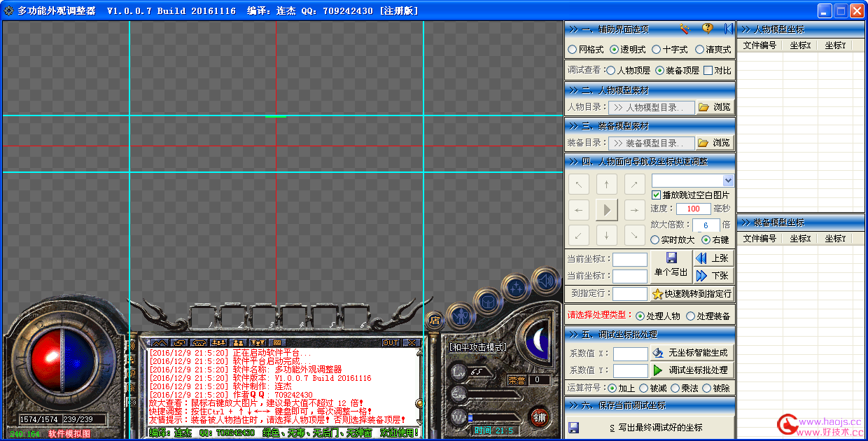Select 乘法 multiplication operator

685,388
